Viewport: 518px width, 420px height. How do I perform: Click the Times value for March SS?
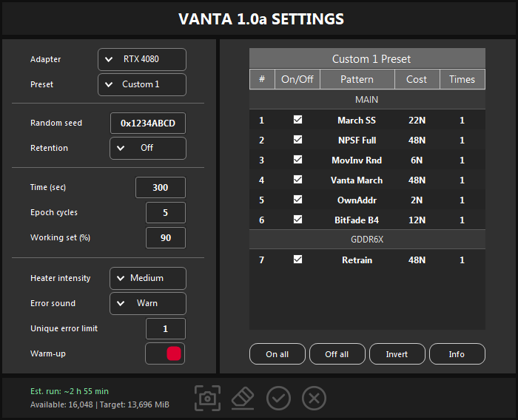[462, 121]
